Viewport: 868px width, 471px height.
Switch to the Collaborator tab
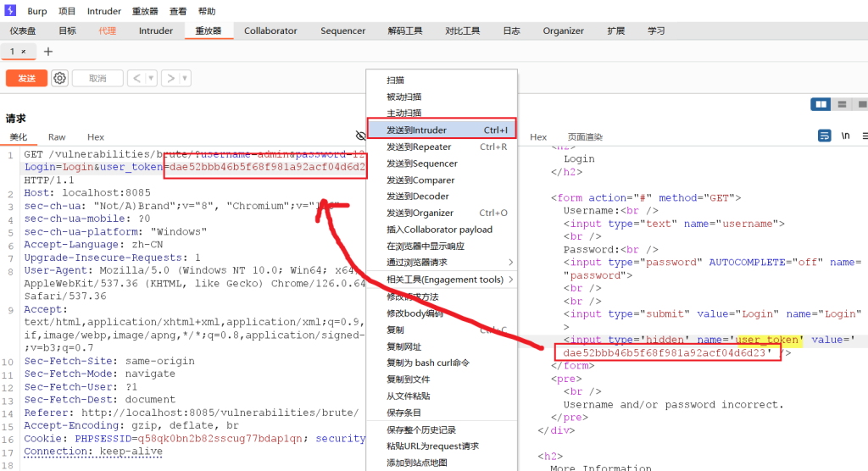tap(270, 30)
